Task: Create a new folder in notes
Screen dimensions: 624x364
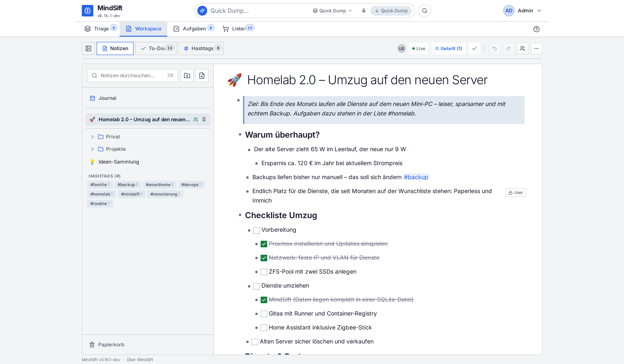Action: (187, 75)
